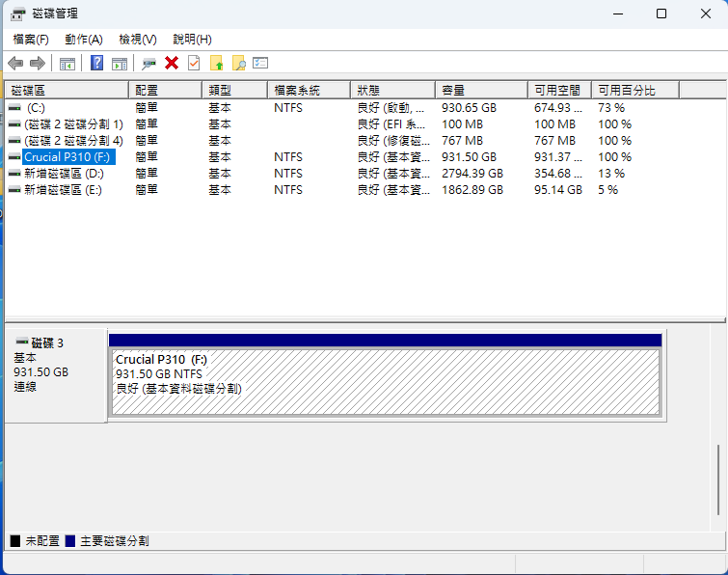Click the 674.93 free space cell

pos(557,108)
